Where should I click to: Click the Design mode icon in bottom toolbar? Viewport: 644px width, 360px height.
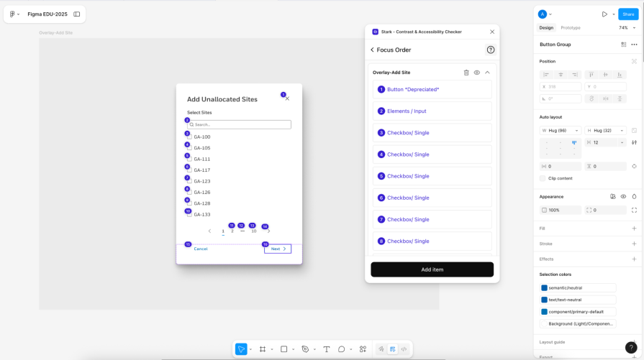tap(393, 349)
